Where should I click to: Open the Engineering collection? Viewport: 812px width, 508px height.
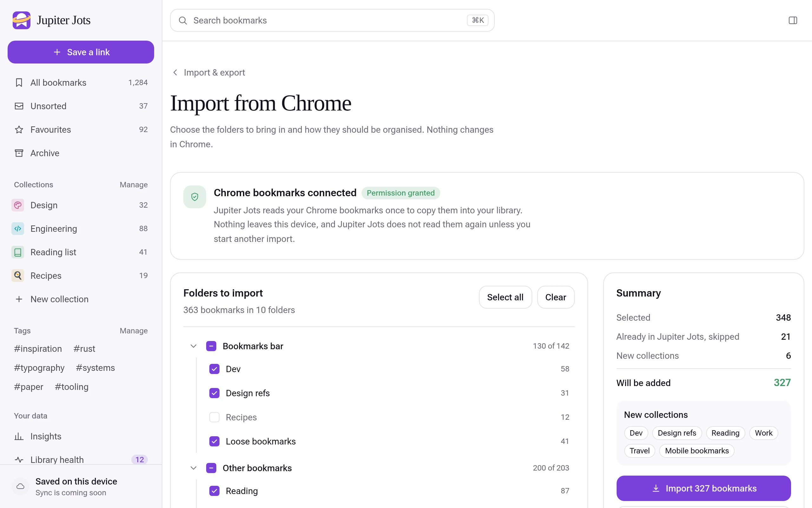(x=81, y=229)
